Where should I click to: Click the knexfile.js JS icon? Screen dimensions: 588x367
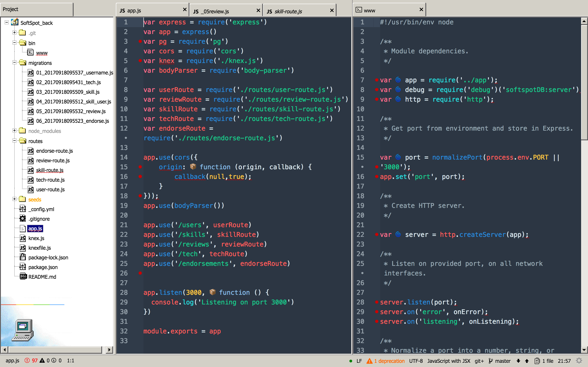(x=23, y=248)
